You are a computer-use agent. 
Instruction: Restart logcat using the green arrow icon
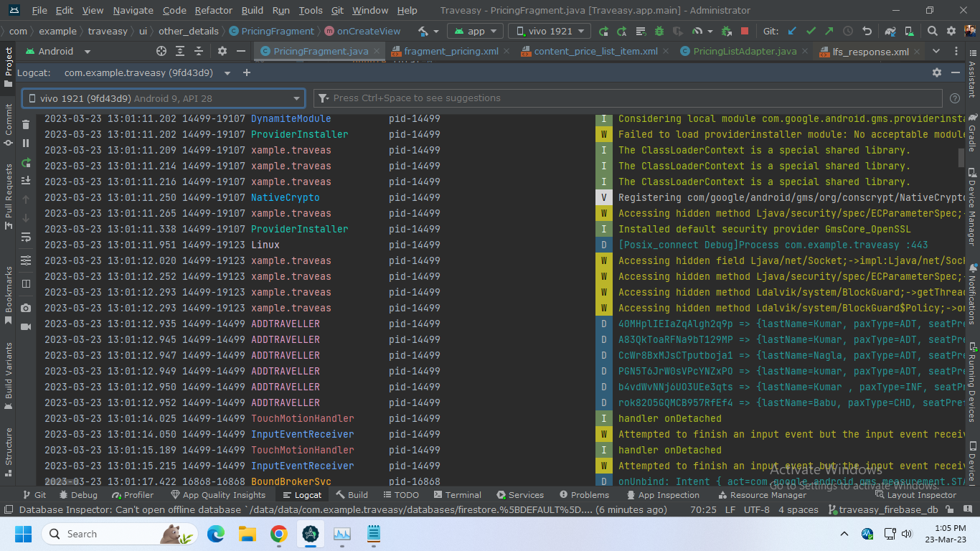tap(26, 162)
